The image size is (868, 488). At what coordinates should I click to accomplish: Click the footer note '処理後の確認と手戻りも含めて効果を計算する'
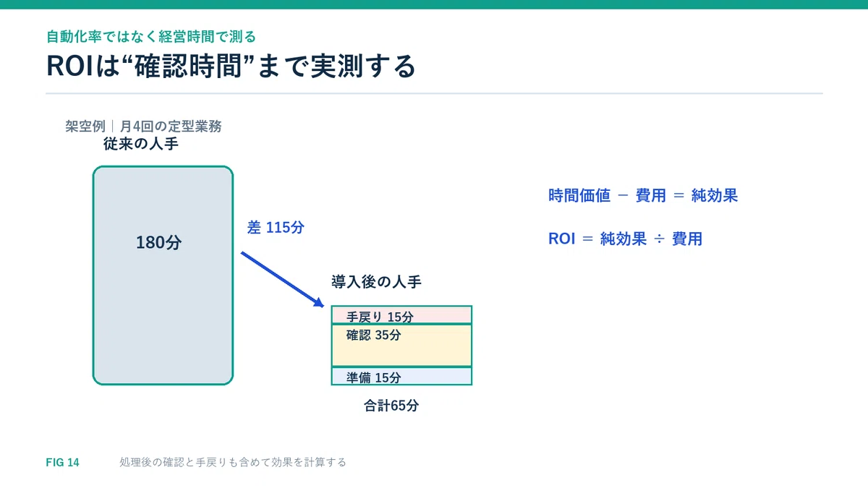[x=233, y=463]
